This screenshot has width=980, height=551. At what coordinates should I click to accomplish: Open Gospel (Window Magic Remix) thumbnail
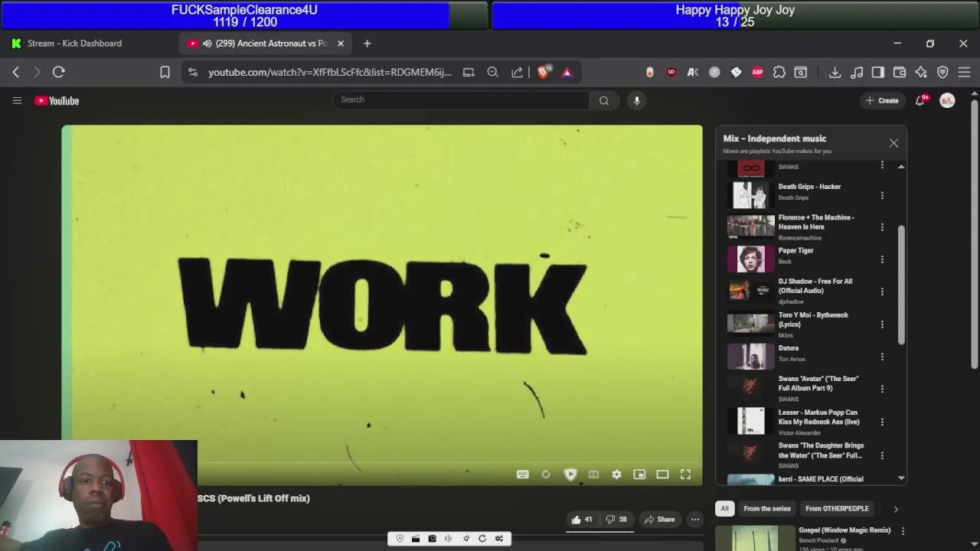(x=754, y=538)
